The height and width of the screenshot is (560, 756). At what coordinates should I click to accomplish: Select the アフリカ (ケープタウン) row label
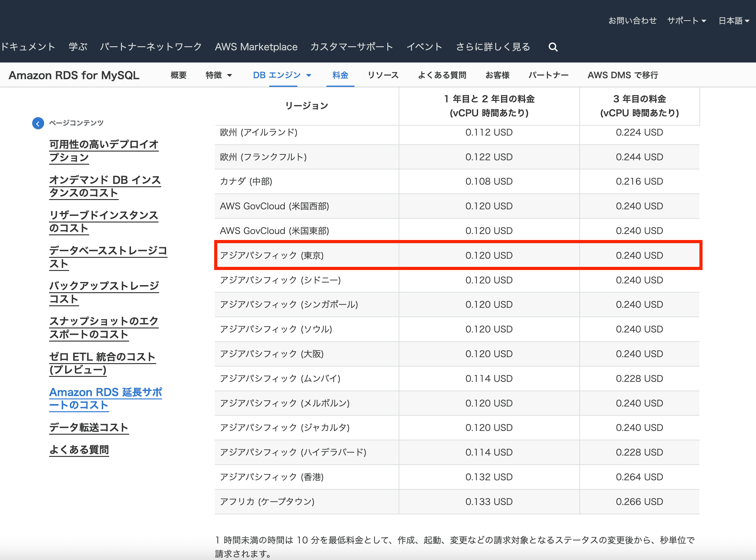[x=267, y=501]
